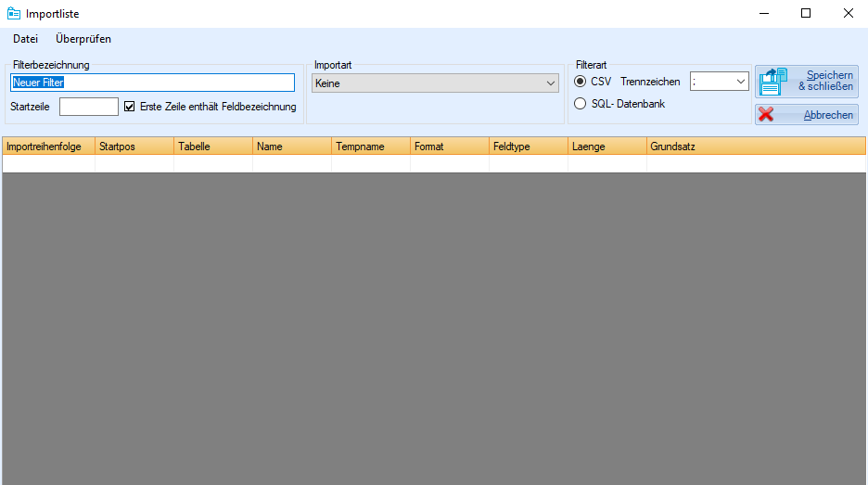This screenshot has width=868, height=485.
Task: Click the Startzeile input box
Action: (x=89, y=107)
